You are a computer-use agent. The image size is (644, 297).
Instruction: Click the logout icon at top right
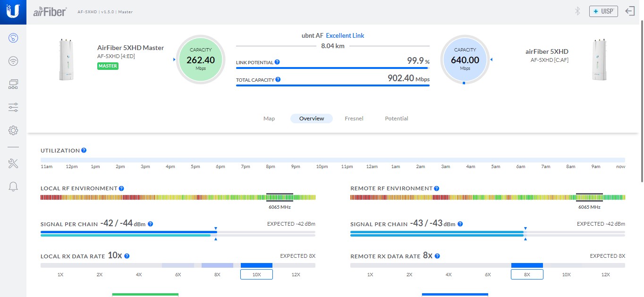(630, 11)
